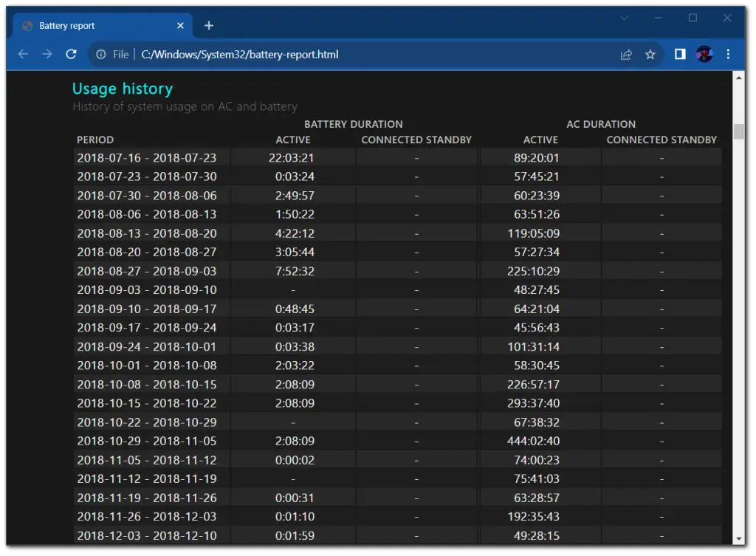This screenshot has height=556, width=756.
Task: Click the Usage history heading
Action: pyautogui.click(x=123, y=89)
